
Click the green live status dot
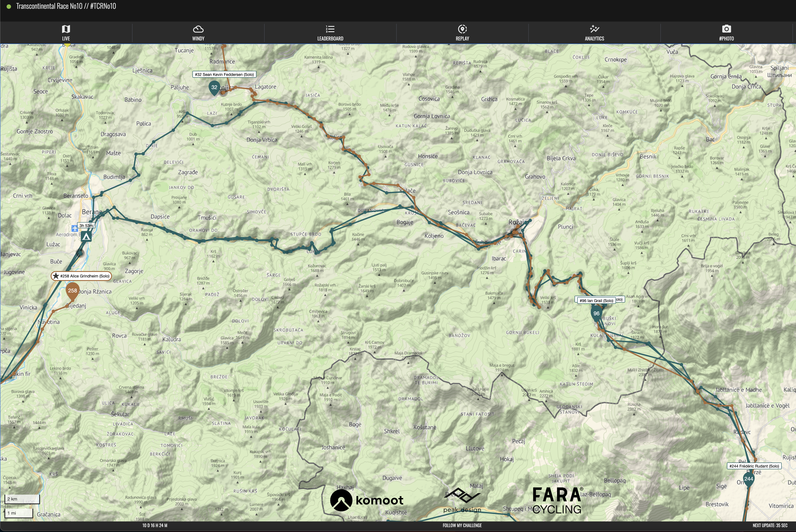coord(9,6)
